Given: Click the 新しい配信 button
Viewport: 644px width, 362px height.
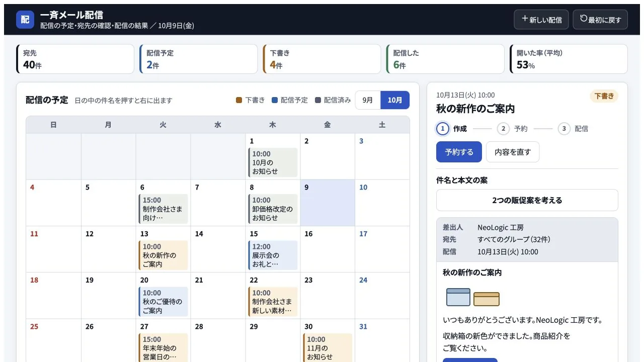Looking at the screenshot, I should (541, 20).
